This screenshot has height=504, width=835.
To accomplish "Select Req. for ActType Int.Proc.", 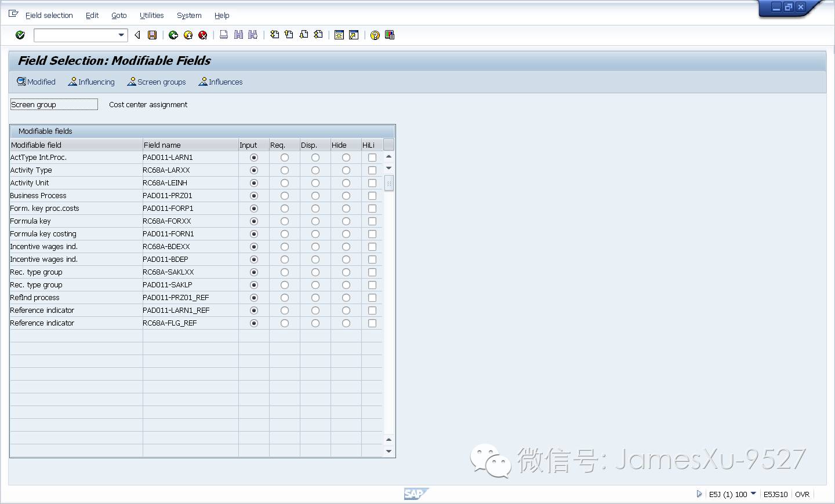I will coord(285,158).
